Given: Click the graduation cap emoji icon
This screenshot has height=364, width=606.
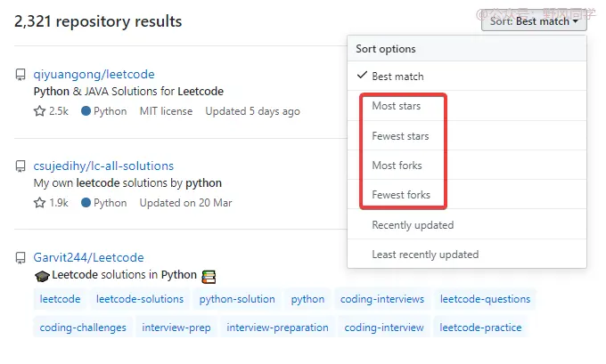Looking at the screenshot, I should [x=42, y=276].
